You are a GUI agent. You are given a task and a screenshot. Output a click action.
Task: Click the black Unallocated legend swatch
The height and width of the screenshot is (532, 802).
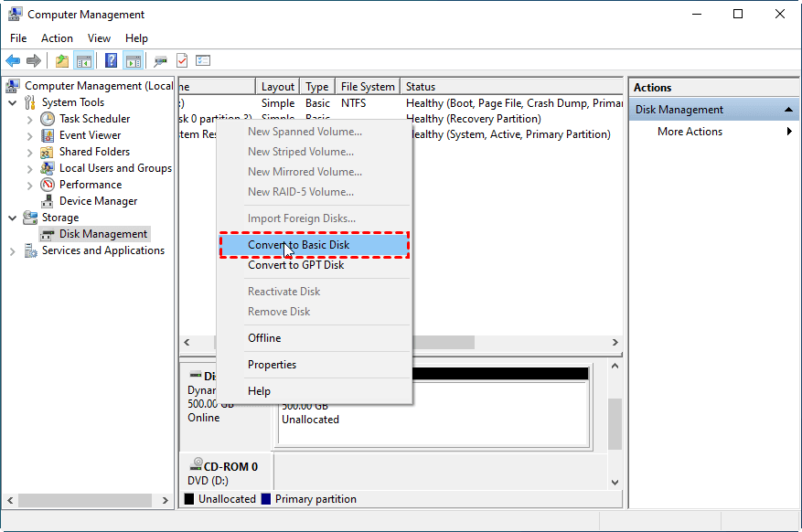(189, 499)
